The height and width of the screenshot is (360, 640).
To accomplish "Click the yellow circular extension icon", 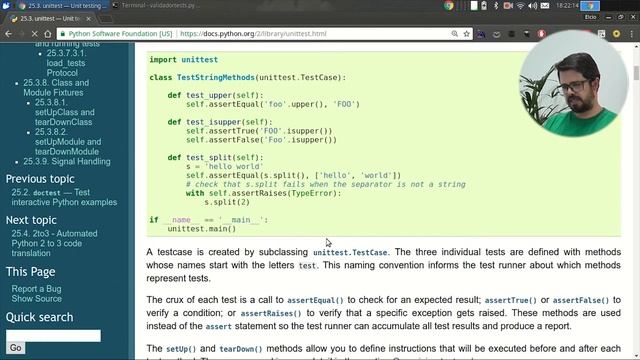I will click(x=616, y=34).
